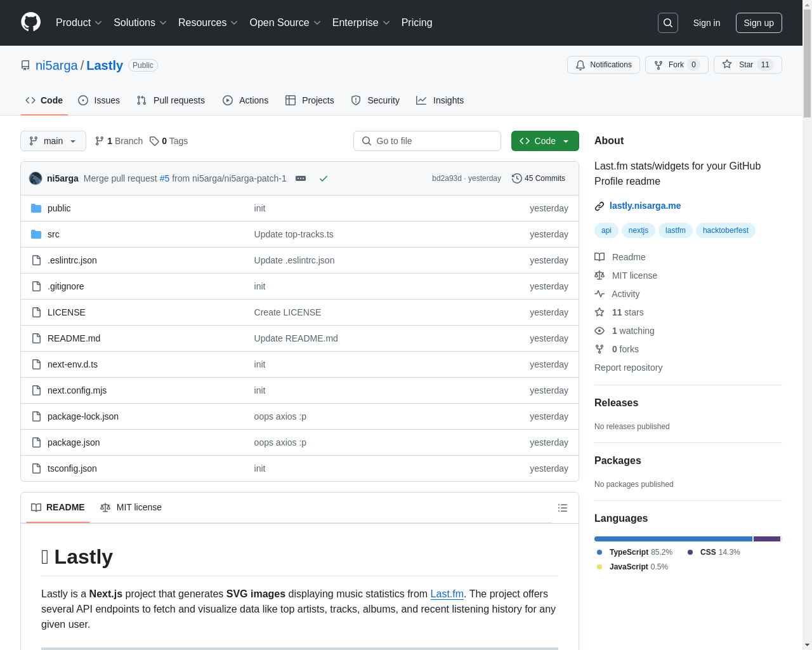The width and height of the screenshot is (812, 650).
Task: Open the .eslintrc.json file
Action: pos(72,260)
